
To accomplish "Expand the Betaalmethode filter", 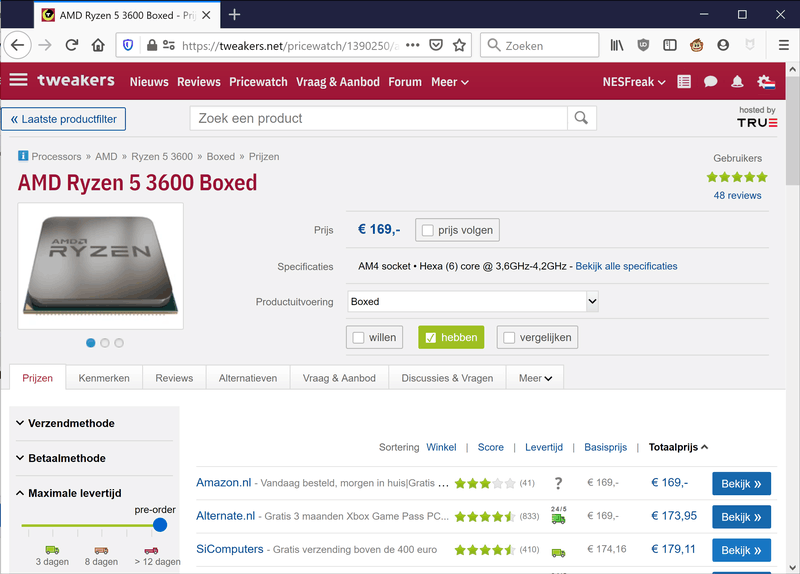I will [x=61, y=458].
